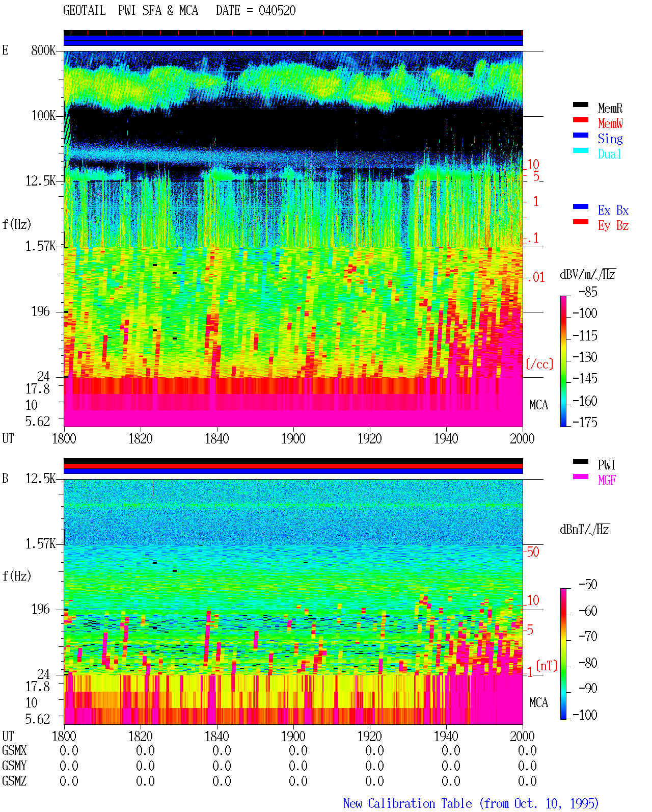Click the red MemW legend swatch

coord(580,120)
